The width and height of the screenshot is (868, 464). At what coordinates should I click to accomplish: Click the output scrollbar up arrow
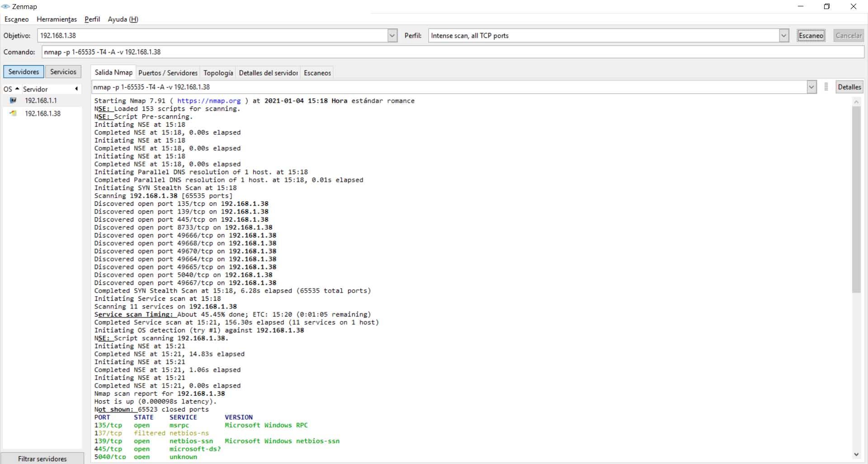pyautogui.click(x=856, y=102)
